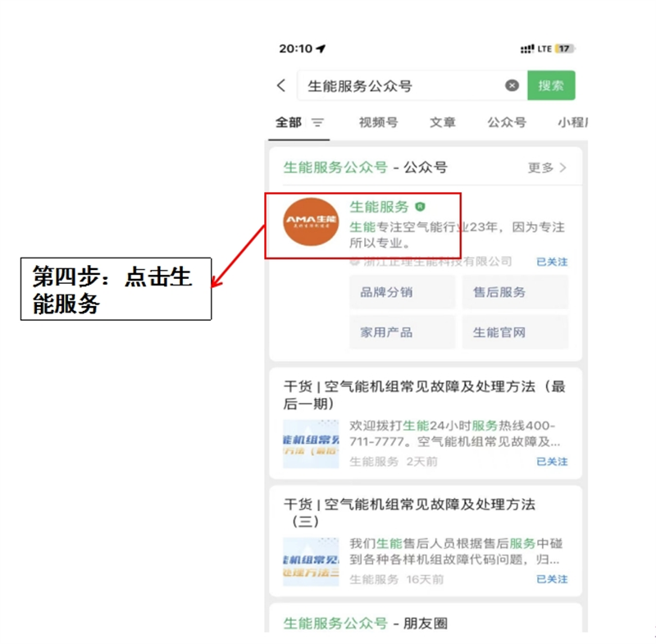This screenshot has height=644, width=656.
Task: Open the 家用产品 menu button
Action: (x=402, y=332)
